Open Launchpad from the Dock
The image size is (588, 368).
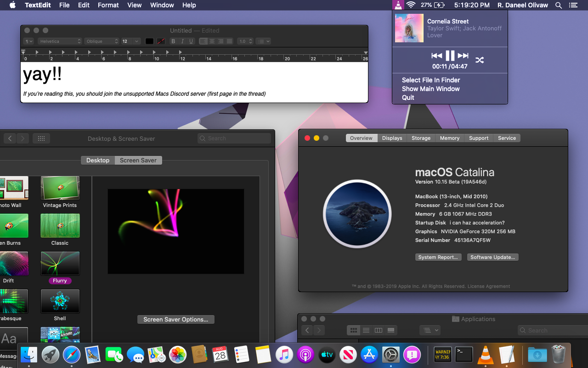[51, 354]
